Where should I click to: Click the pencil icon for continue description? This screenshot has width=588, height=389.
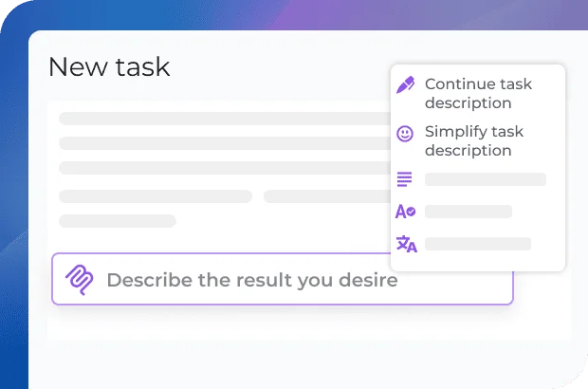click(406, 85)
